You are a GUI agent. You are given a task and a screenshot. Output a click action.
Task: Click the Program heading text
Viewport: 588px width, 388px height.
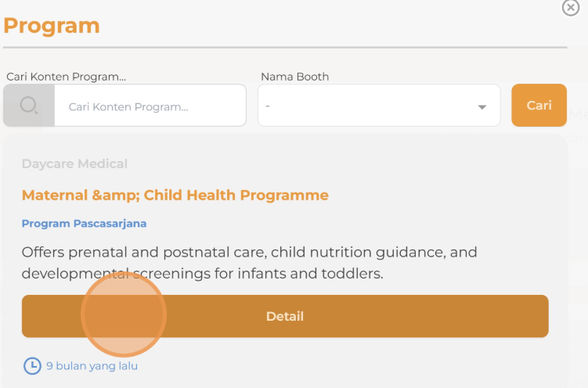[52, 25]
